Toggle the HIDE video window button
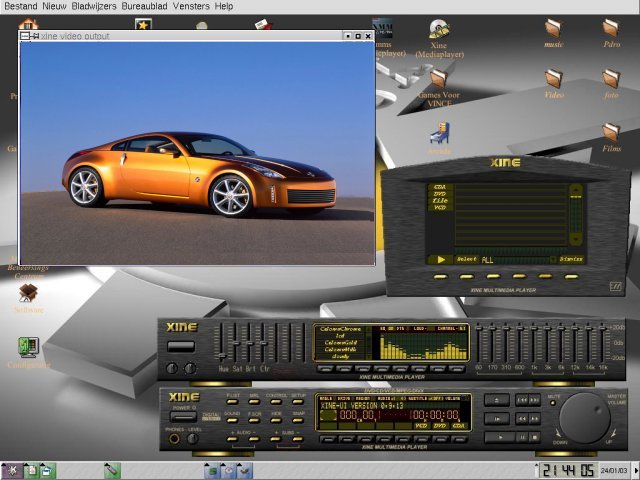The height and width of the screenshot is (480, 640). pos(276,420)
